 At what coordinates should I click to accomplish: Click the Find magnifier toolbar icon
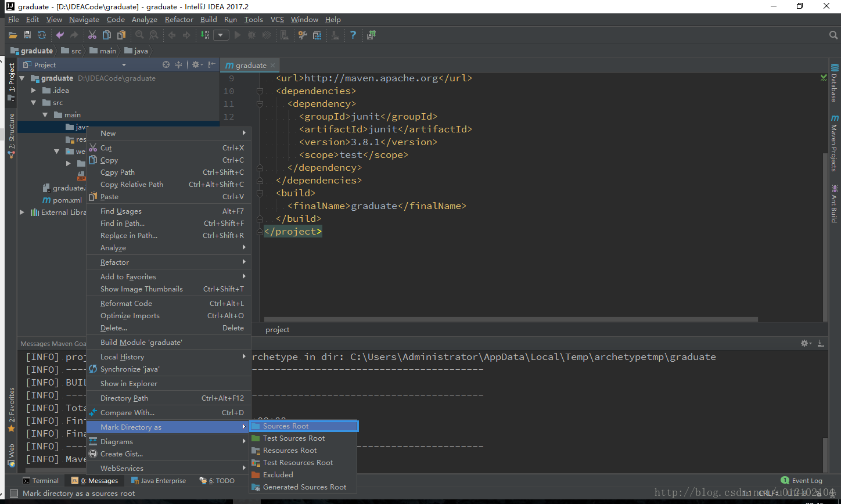click(139, 35)
